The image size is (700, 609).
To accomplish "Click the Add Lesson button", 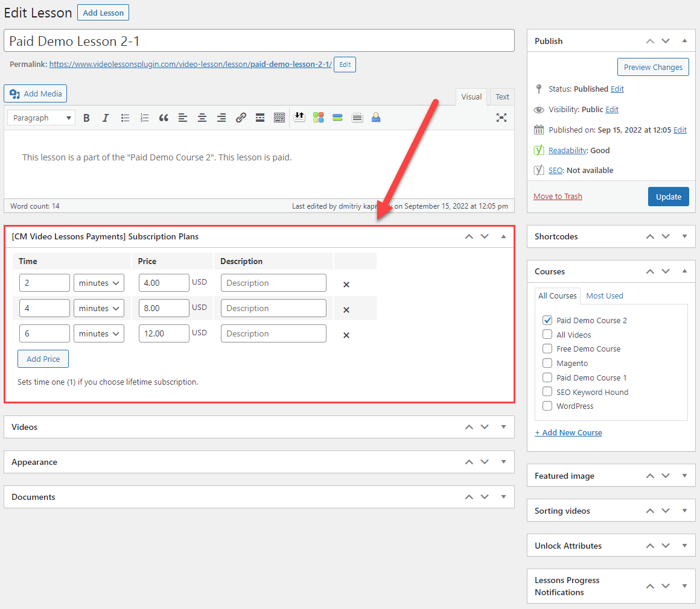I will [103, 13].
